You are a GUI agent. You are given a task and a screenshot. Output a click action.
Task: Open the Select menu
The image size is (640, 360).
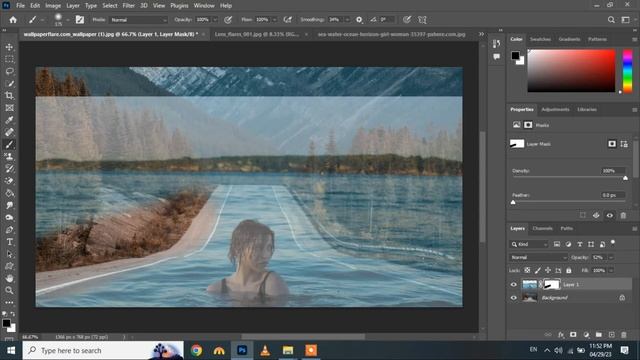(x=109, y=6)
